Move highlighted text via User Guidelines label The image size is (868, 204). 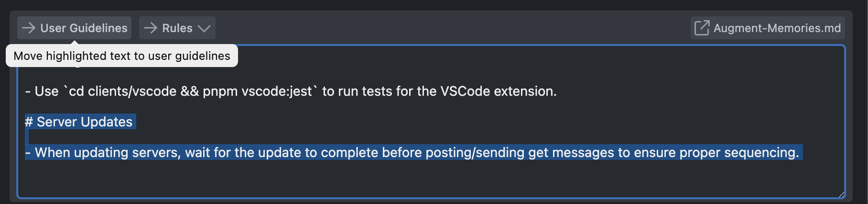pyautogui.click(x=84, y=28)
